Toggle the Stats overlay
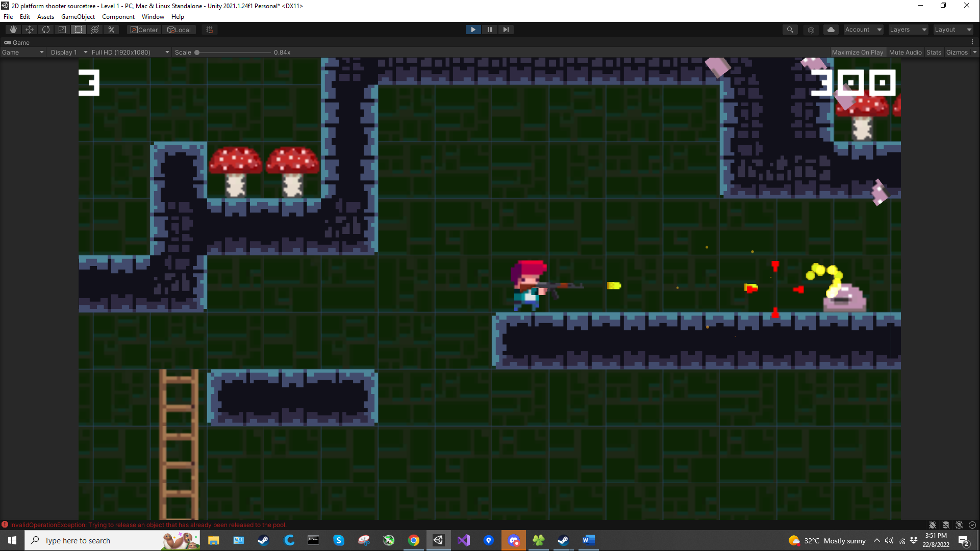980x551 pixels. (934, 52)
